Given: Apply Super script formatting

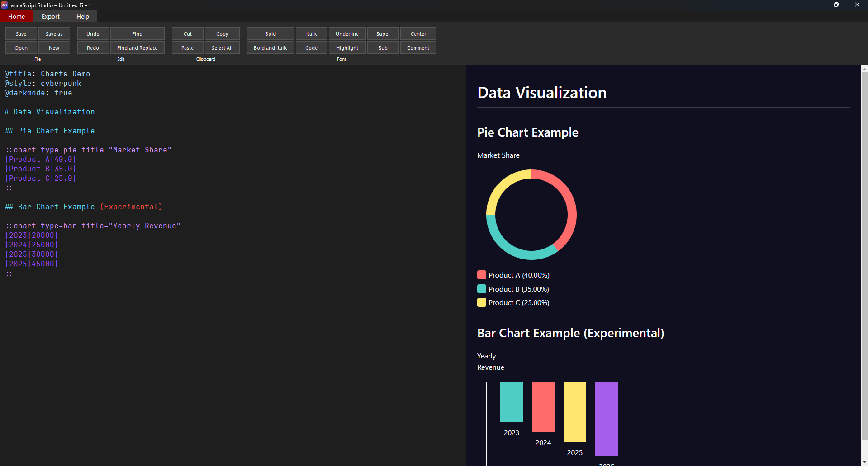Looking at the screenshot, I should tap(383, 34).
